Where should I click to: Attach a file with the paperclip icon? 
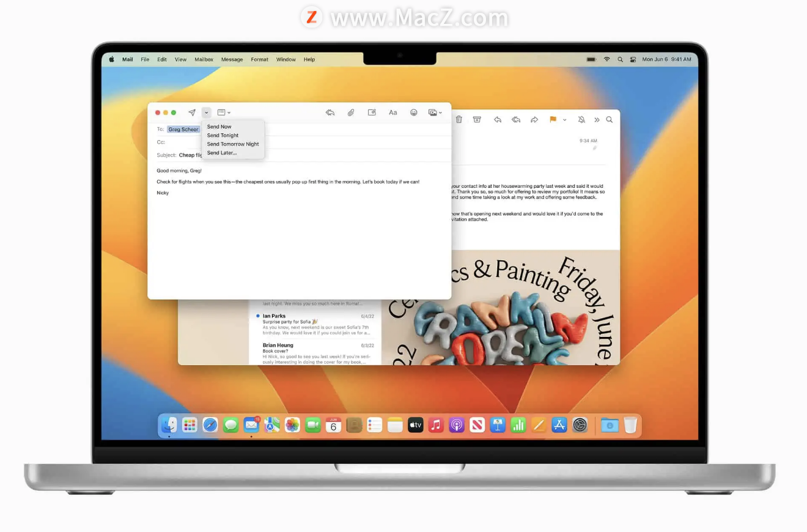(x=351, y=113)
